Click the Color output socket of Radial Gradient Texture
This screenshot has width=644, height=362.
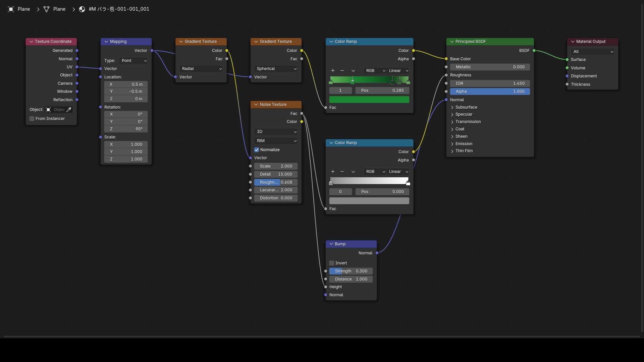pos(227,51)
